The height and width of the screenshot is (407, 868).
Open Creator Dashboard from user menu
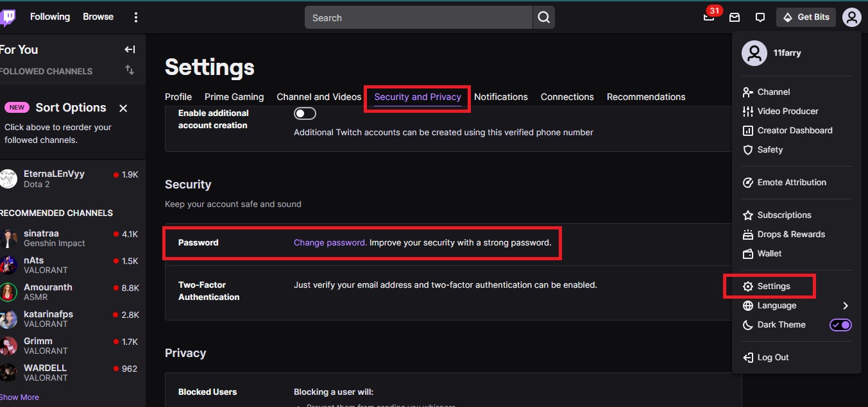pos(797,131)
